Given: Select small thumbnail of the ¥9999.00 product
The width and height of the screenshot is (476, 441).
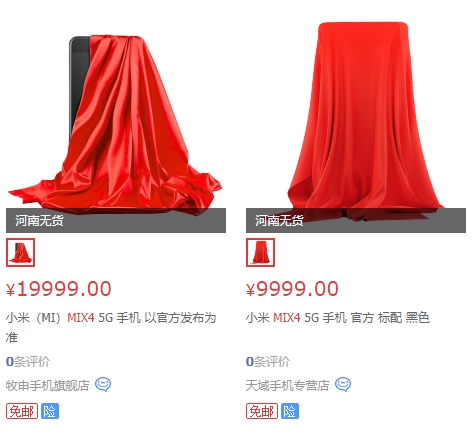Looking at the screenshot, I should [x=261, y=252].
